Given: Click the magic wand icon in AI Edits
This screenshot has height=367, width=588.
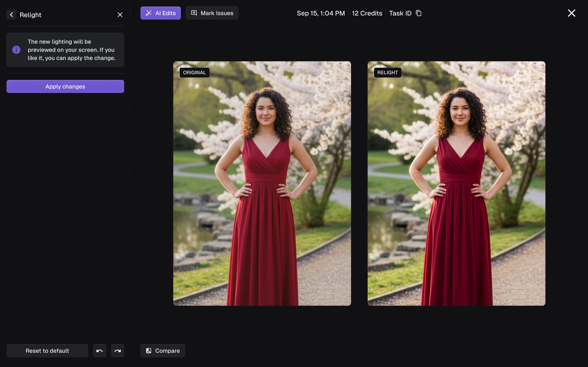Looking at the screenshot, I should coord(149,13).
